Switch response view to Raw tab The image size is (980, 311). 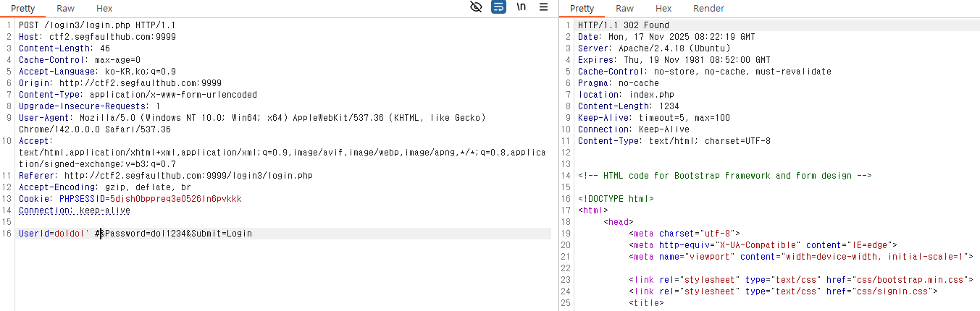pyautogui.click(x=624, y=9)
